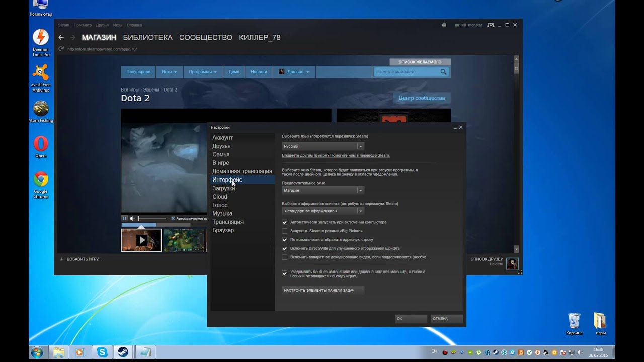This screenshot has width=644, height=362.
Task: Toggle trailer autoplay checkbox
Action: 173,218
